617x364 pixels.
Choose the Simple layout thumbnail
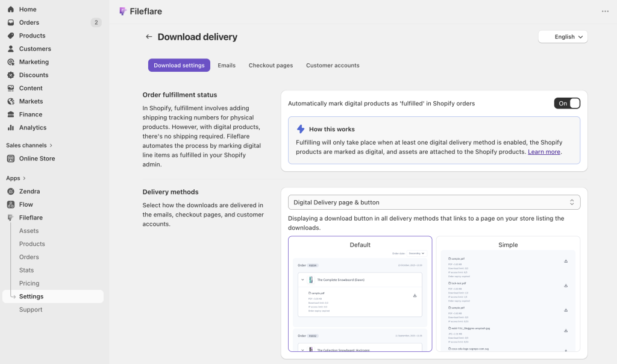pos(508,294)
